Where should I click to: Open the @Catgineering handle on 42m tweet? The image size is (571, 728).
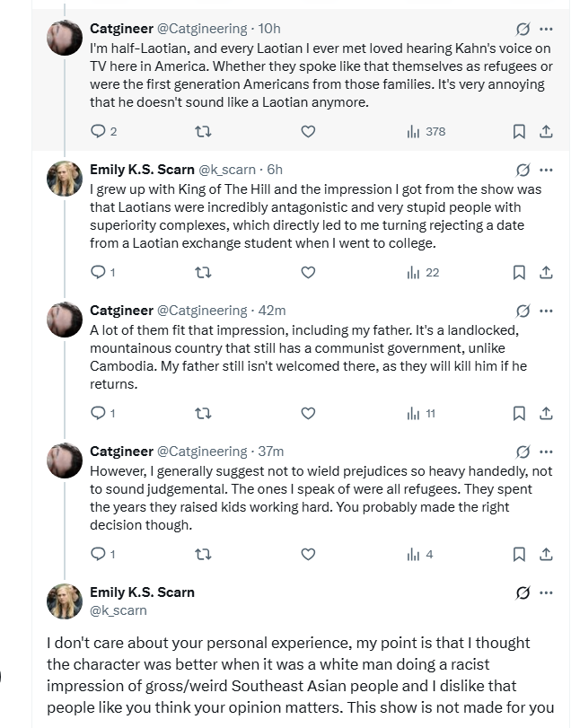click(x=202, y=311)
